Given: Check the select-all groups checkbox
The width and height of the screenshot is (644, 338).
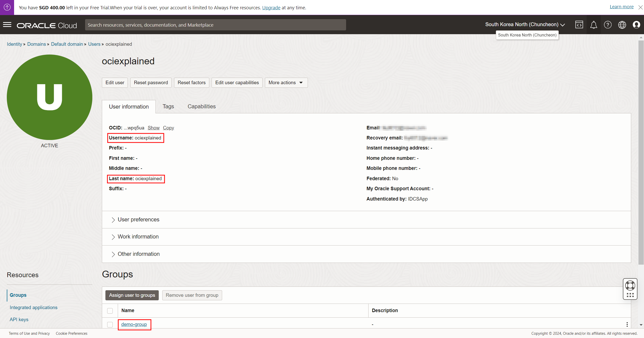Looking at the screenshot, I should (110, 311).
